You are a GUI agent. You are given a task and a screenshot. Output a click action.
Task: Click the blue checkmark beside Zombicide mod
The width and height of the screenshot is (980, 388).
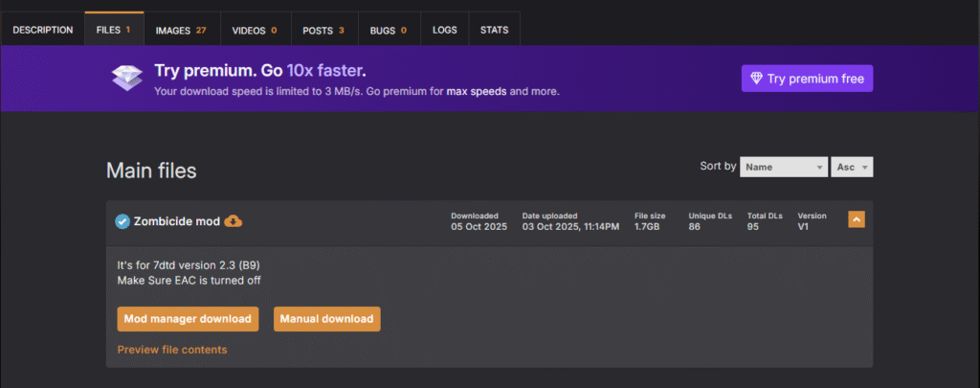(x=122, y=221)
